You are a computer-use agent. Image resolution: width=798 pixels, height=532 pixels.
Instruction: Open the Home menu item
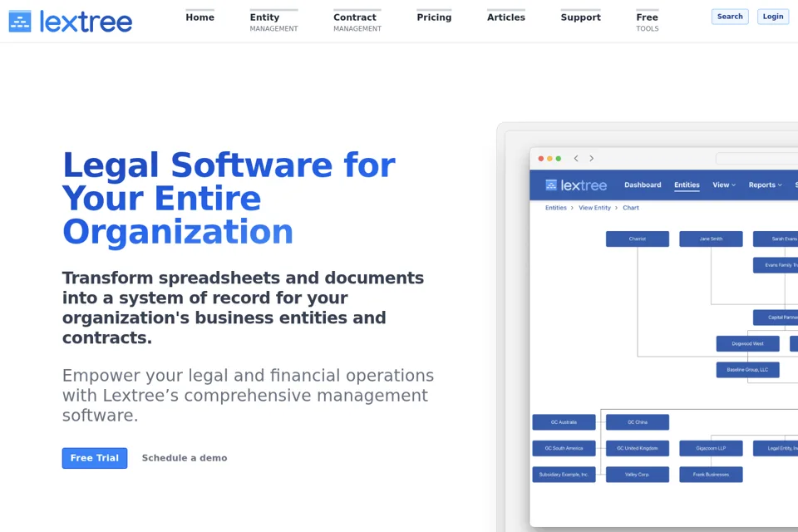click(200, 17)
